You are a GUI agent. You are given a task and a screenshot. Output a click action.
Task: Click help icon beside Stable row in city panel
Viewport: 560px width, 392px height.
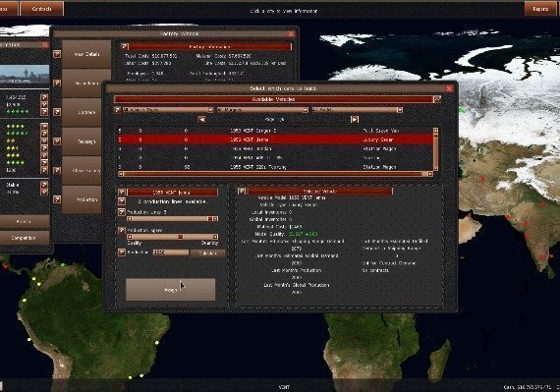click(44, 185)
